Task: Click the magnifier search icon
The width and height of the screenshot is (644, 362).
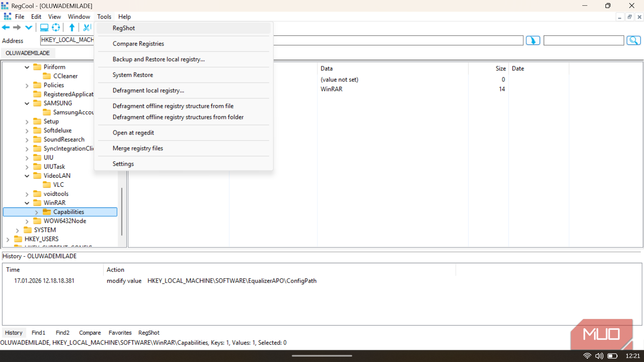Action: pos(634,41)
